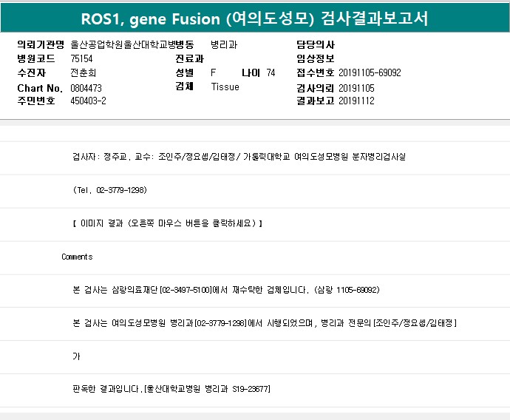Click the test request date 20191105
The image size is (510, 420).
pos(356,88)
